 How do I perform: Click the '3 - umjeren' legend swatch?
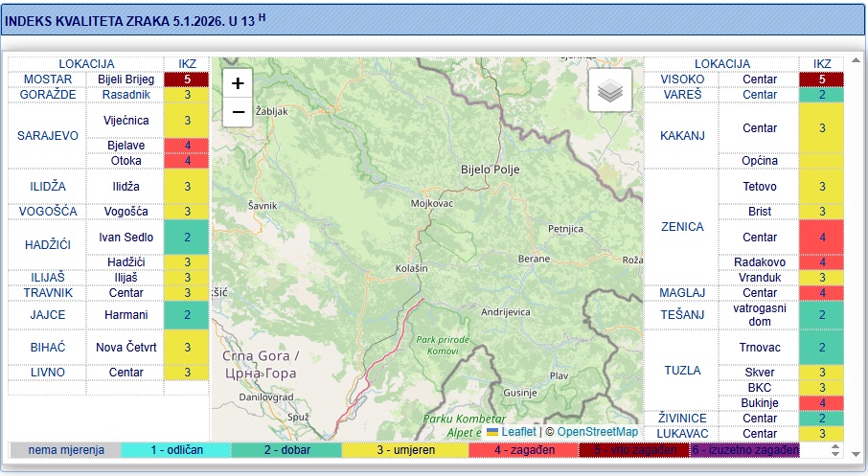[x=405, y=450]
